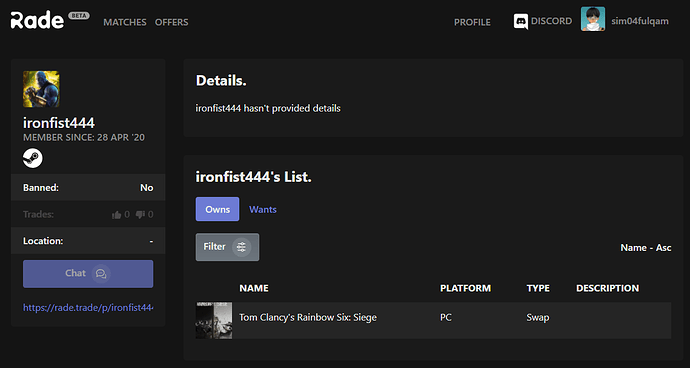Start a Chat with ironfist444

coord(88,274)
